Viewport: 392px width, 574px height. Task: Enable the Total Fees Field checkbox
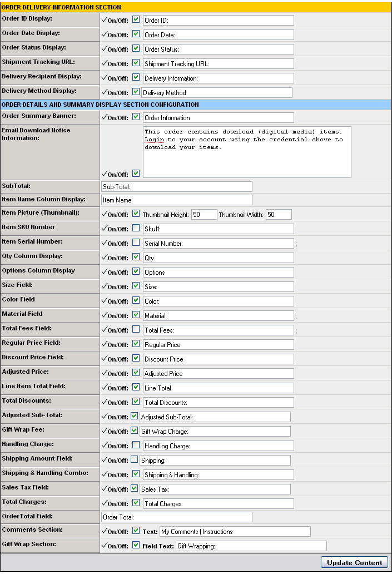(136, 329)
